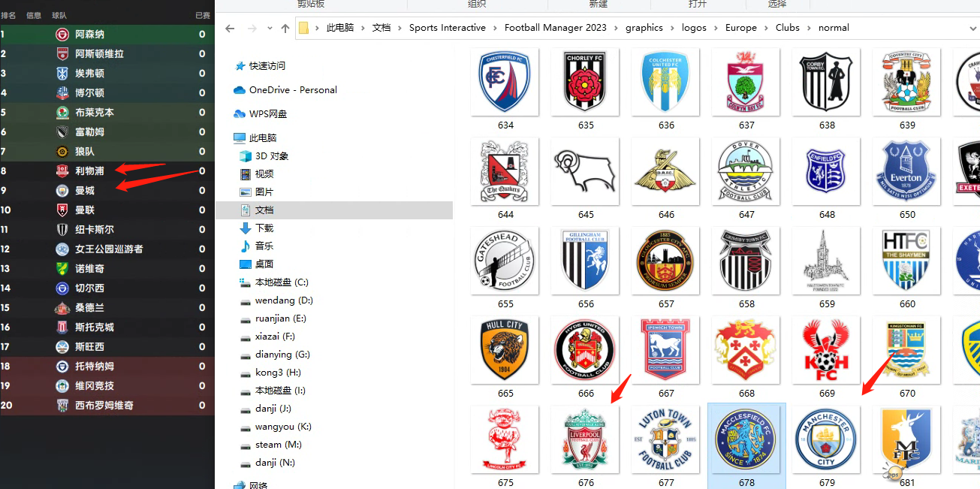This screenshot has width=980, height=489.
Task: Click the Aston Villa badge beside 阿斯顿维拉
Action: [62, 54]
